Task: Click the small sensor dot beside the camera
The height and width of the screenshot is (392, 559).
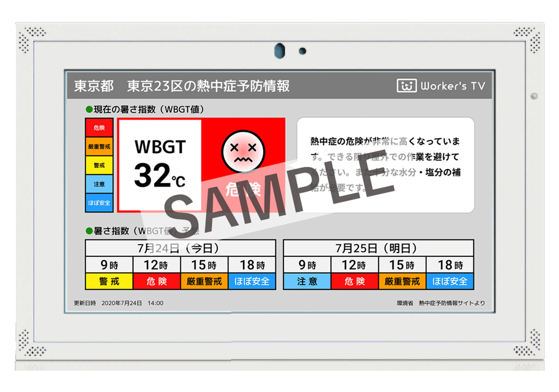Action: [303, 51]
